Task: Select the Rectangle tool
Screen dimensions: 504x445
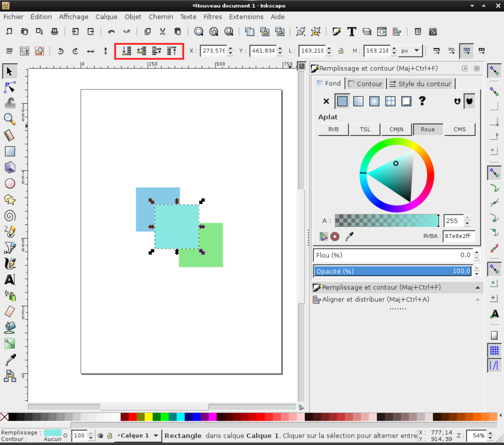Action: [10, 151]
